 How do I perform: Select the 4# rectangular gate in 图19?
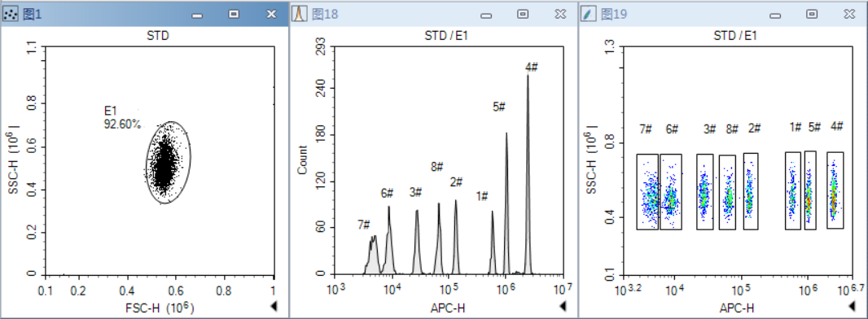(835, 190)
